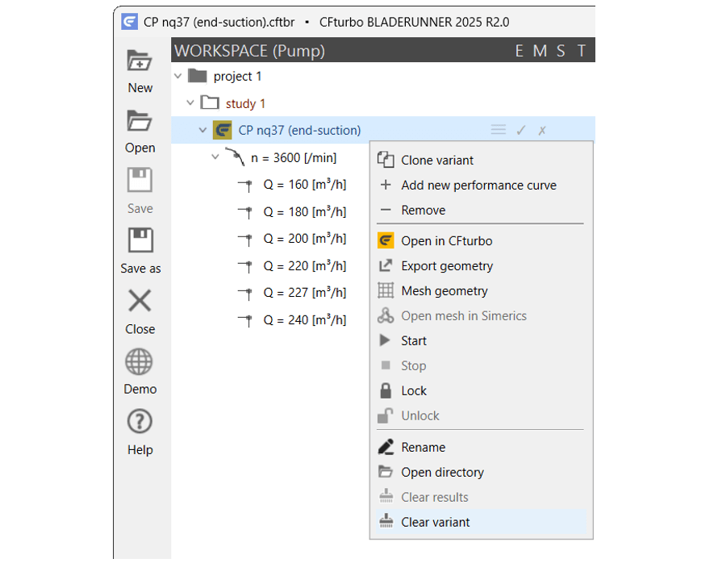Choose Export geometry from the menu
This screenshot has height=588, width=718.
coord(480,266)
